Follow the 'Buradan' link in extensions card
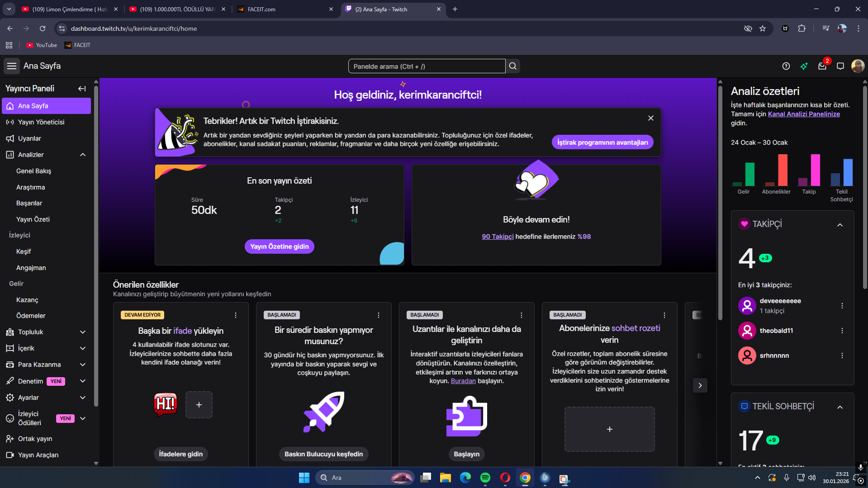Screen dimensions: 868x488 [463, 381]
